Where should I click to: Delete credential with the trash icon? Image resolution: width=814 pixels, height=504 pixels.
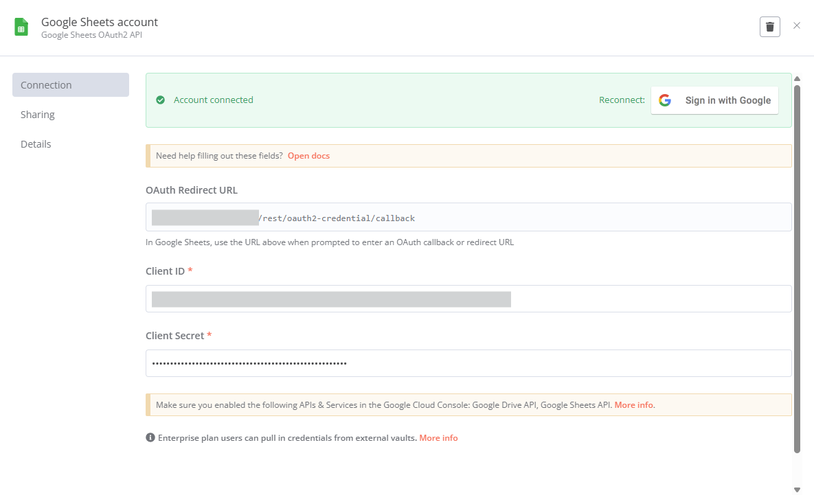point(770,27)
